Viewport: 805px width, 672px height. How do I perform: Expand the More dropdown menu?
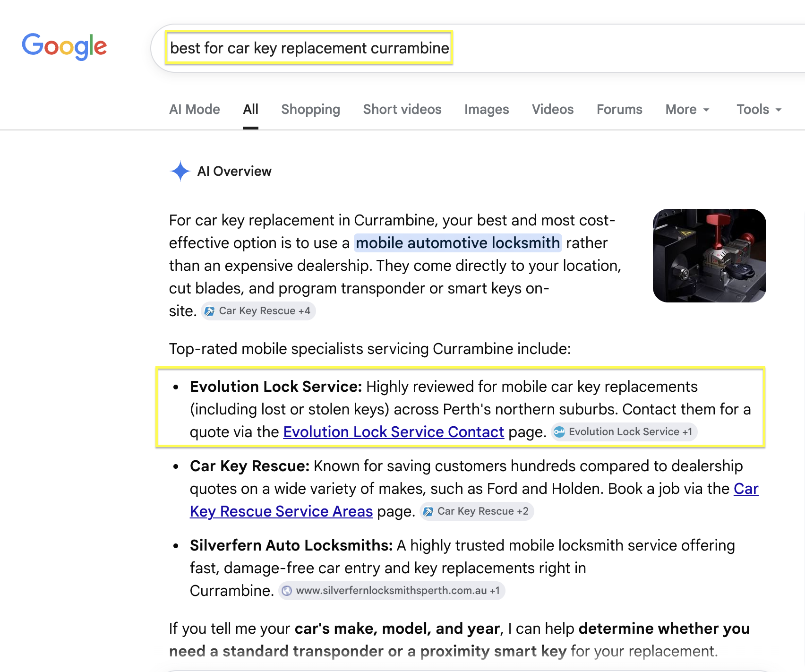click(x=687, y=110)
